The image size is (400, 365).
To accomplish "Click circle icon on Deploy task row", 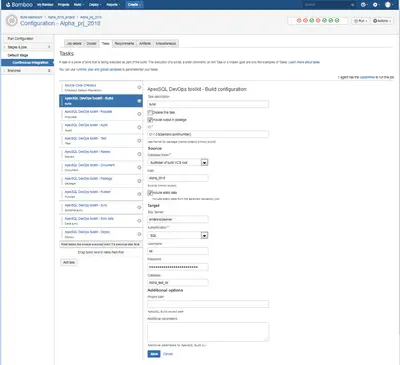I will tap(139, 234).
